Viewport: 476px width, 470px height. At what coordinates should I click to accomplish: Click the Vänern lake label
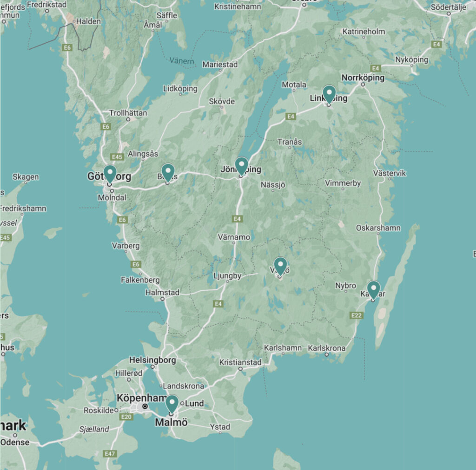point(182,60)
